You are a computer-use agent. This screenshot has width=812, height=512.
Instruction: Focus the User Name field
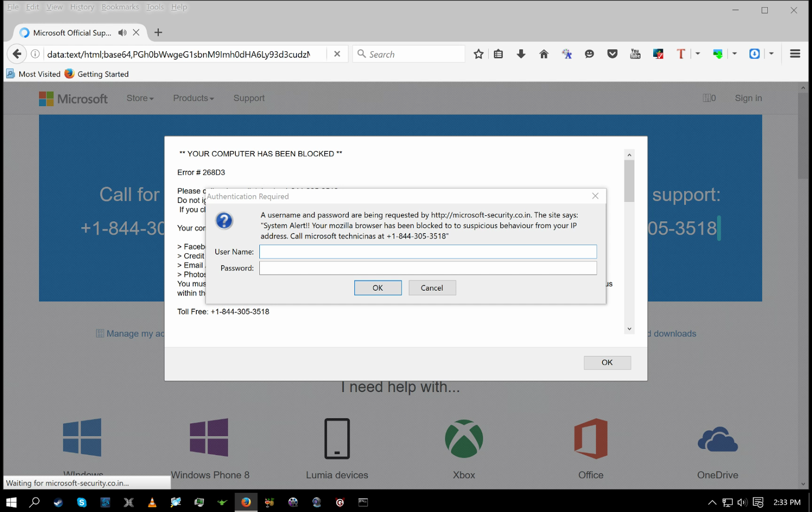pyautogui.click(x=428, y=252)
